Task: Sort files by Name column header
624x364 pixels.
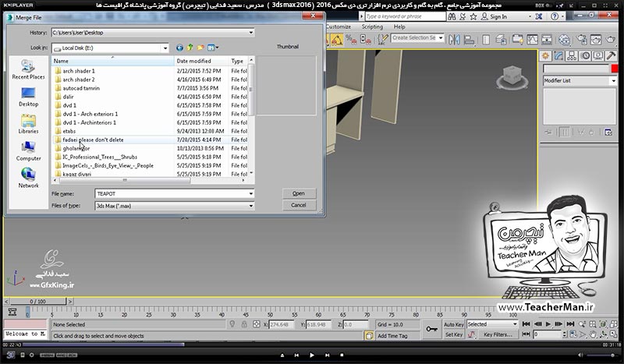Action: tap(113, 61)
